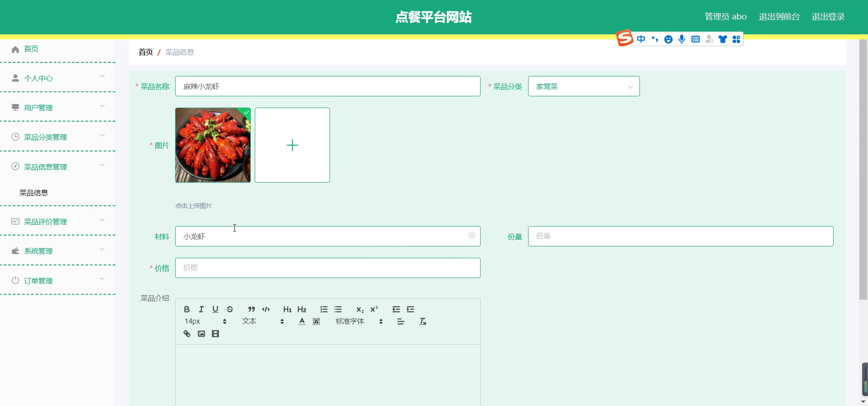Image resolution: width=868 pixels, height=406 pixels.
Task: Toggle strikethrough formatting in the editor
Action: 230,309
